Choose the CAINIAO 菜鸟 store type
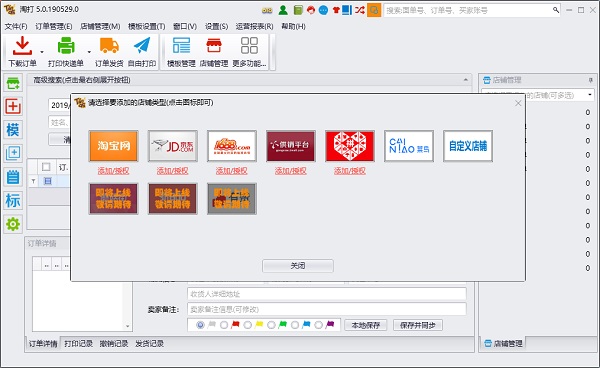 pyautogui.click(x=409, y=146)
